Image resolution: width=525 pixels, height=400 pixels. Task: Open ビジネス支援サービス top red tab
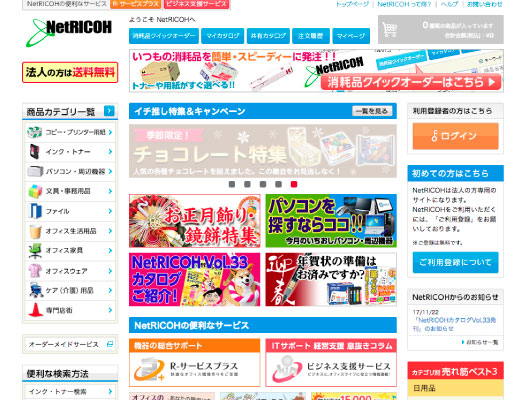197,4
